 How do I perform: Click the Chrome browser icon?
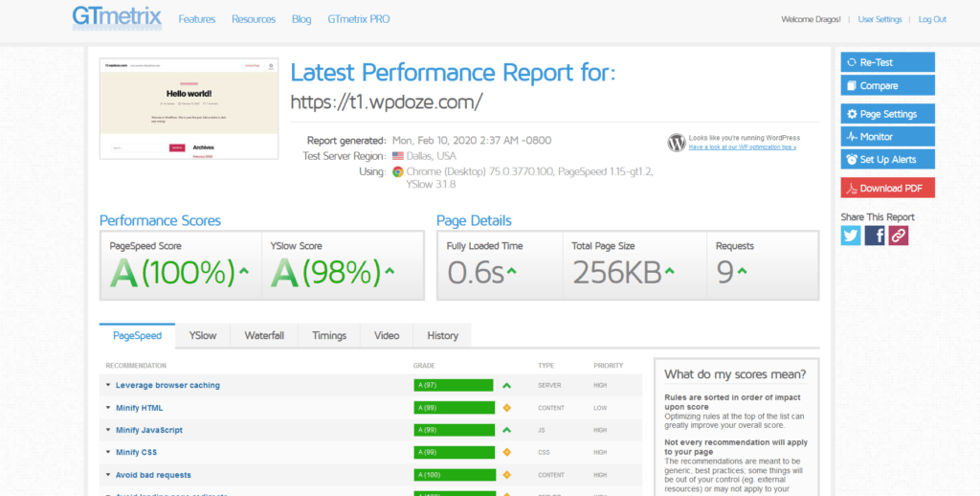(397, 171)
